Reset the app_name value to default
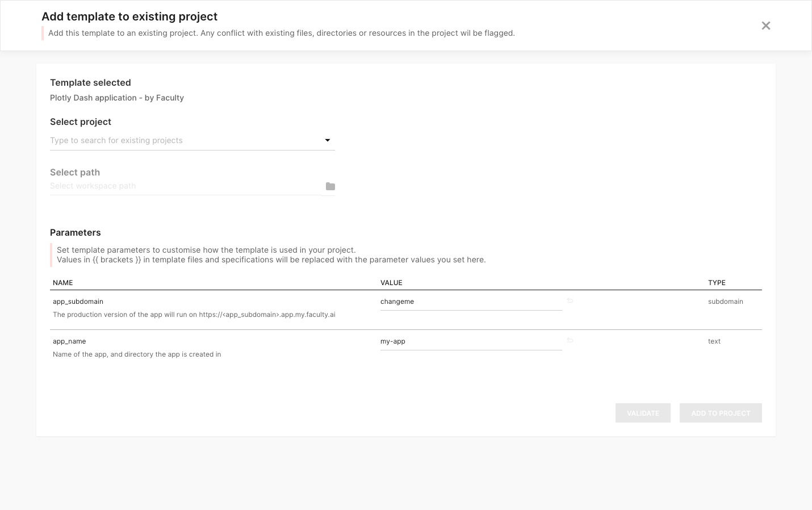 (x=570, y=340)
